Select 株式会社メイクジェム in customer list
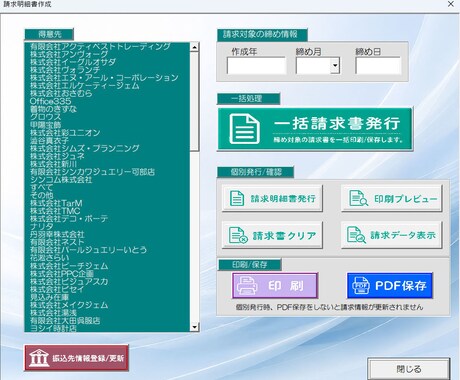The image size is (460, 380). point(107,305)
